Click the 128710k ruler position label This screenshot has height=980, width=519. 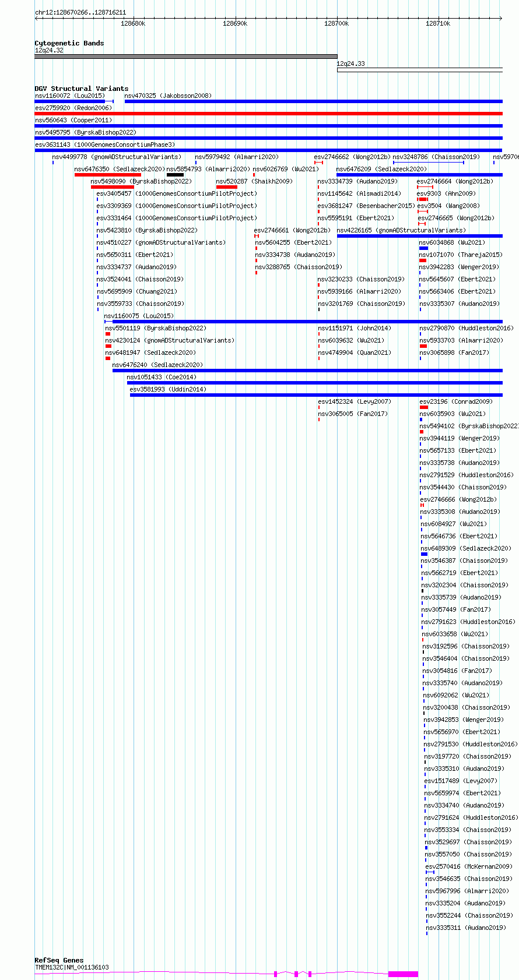[437, 23]
